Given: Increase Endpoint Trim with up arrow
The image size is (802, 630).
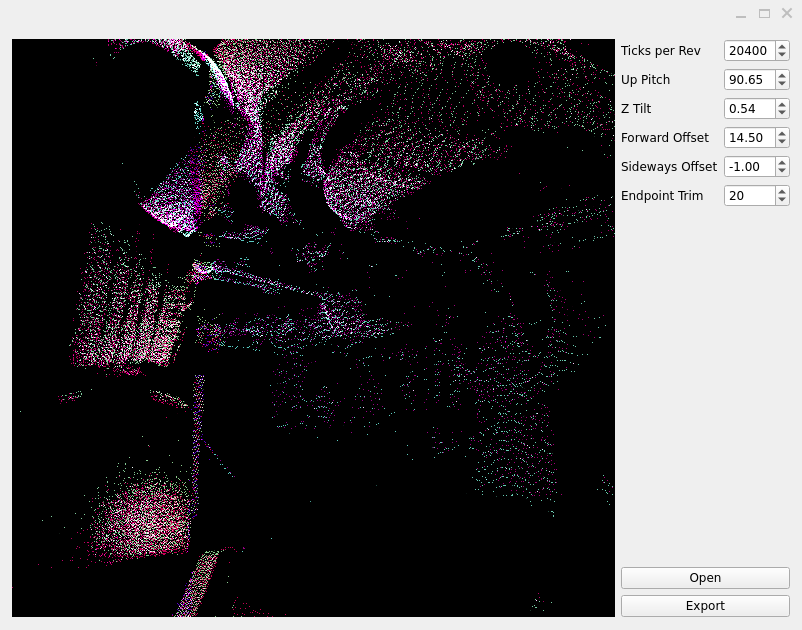Looking at the screenshot, I should [782, 191].
